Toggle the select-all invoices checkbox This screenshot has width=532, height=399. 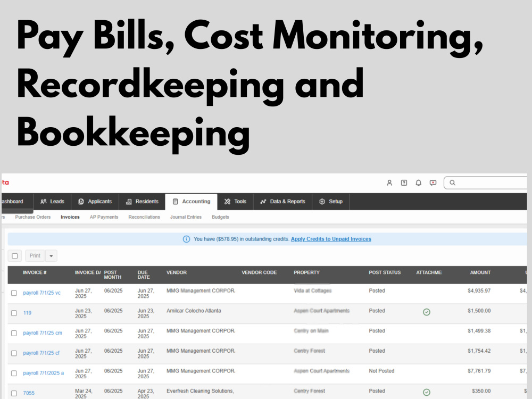tap(14, 256)
